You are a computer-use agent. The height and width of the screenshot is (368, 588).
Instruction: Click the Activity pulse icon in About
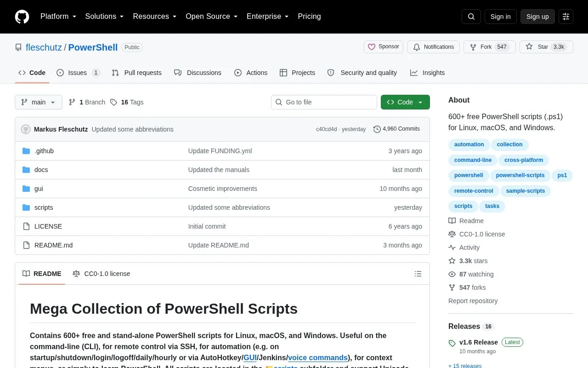tap(452, 247)
